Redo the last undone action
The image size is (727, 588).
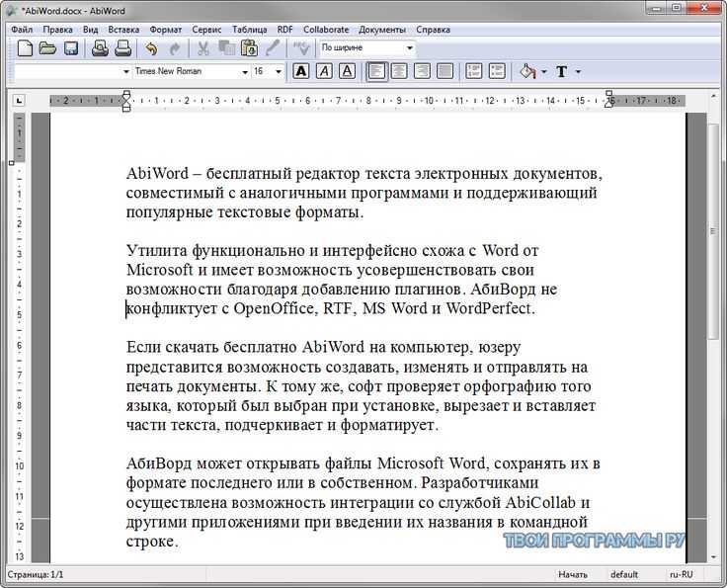[175, 48]
